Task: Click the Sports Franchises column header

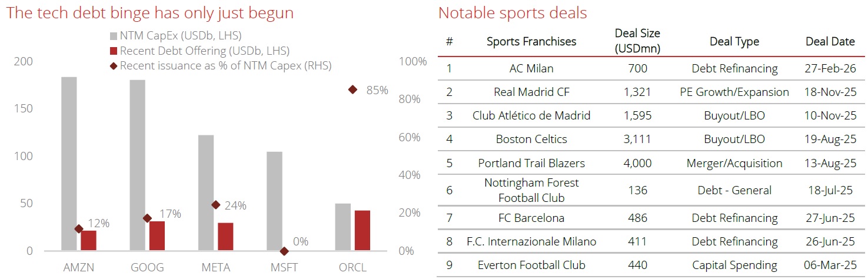Action: 531,41
